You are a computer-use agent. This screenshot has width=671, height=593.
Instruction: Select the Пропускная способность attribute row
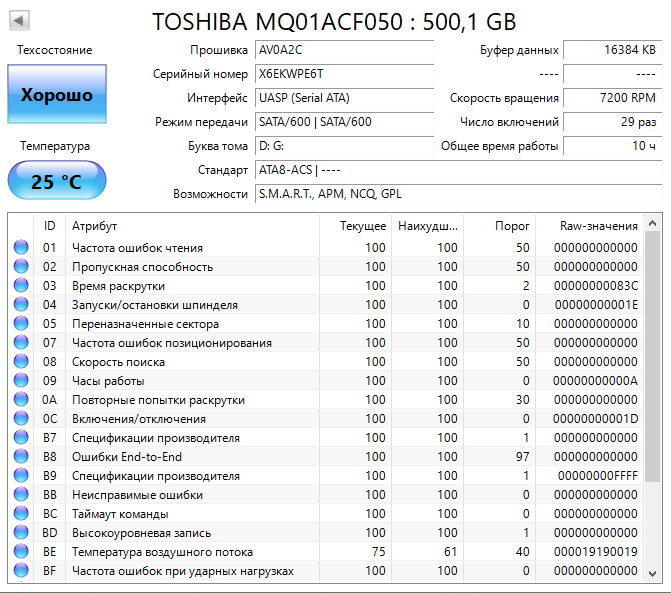[326, 267]
